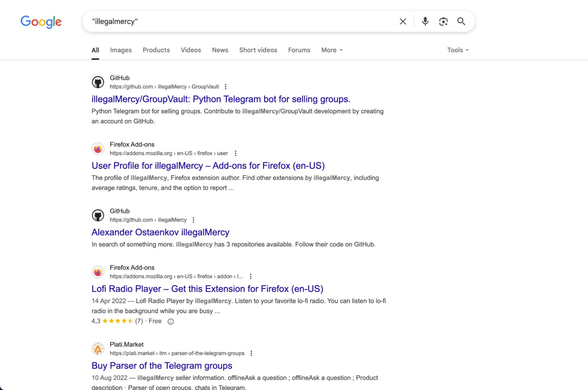588x390 pixels.
Task: Click the Plati.Market favicon
Action: [98, 349]
